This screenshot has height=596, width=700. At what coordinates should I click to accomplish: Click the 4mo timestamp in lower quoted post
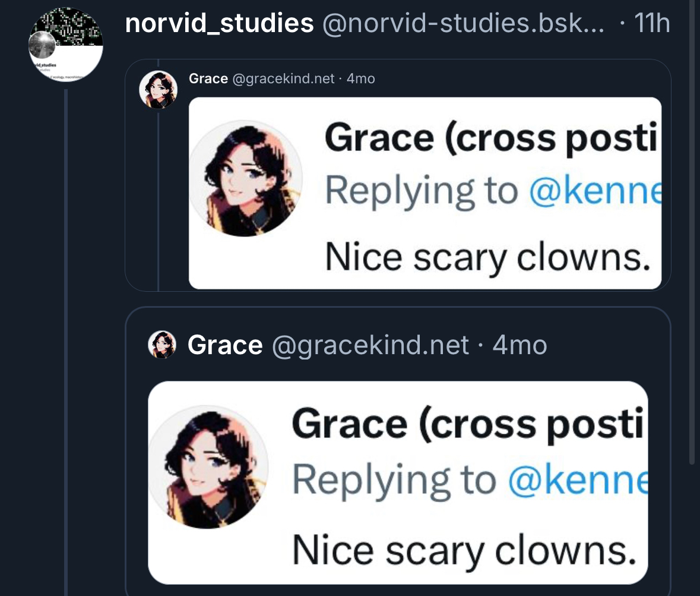pos(520,345)
